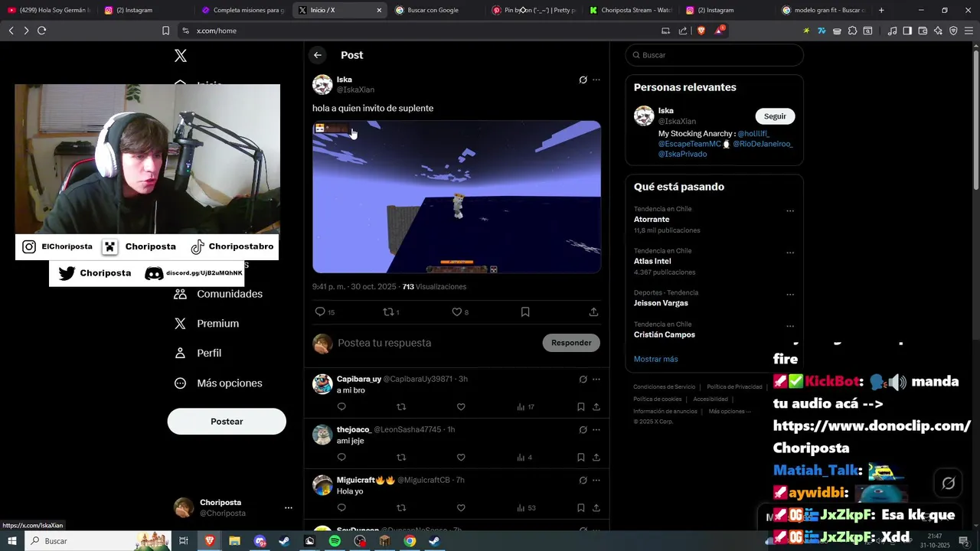Open Brave Wallet icon
Image resolution: width=980 pixels, height=551 pixels.
(923, 31)
